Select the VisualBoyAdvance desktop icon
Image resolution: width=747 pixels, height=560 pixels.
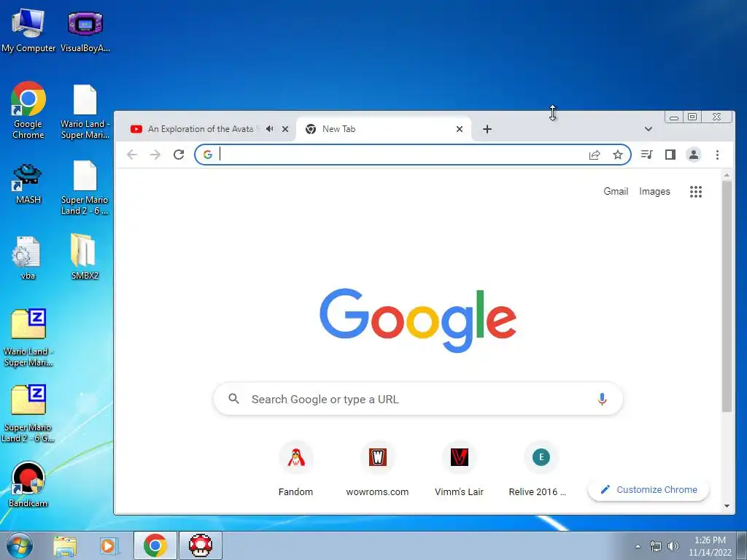pos(85,31)
